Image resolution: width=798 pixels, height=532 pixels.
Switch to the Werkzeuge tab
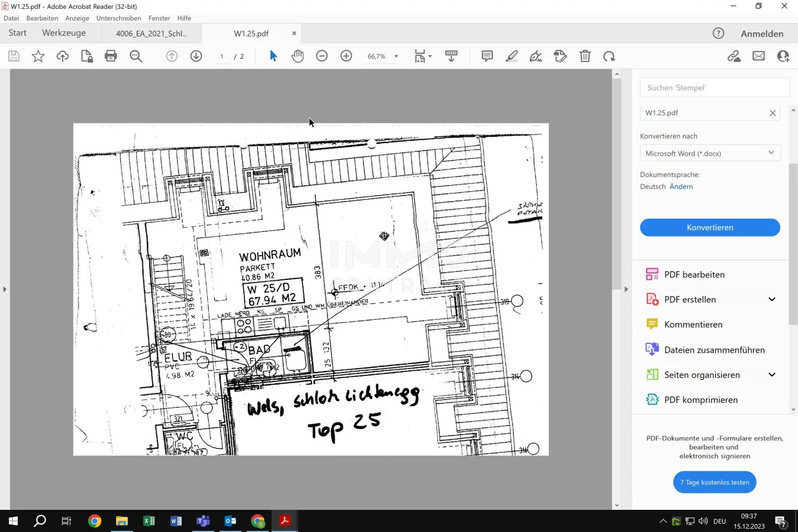tap(64, 33)
